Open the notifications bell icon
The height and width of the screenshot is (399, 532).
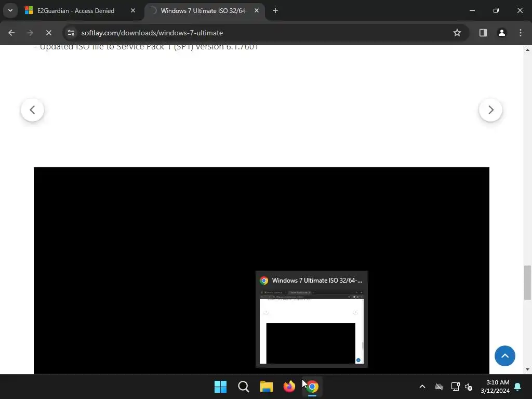click(518, 387)
